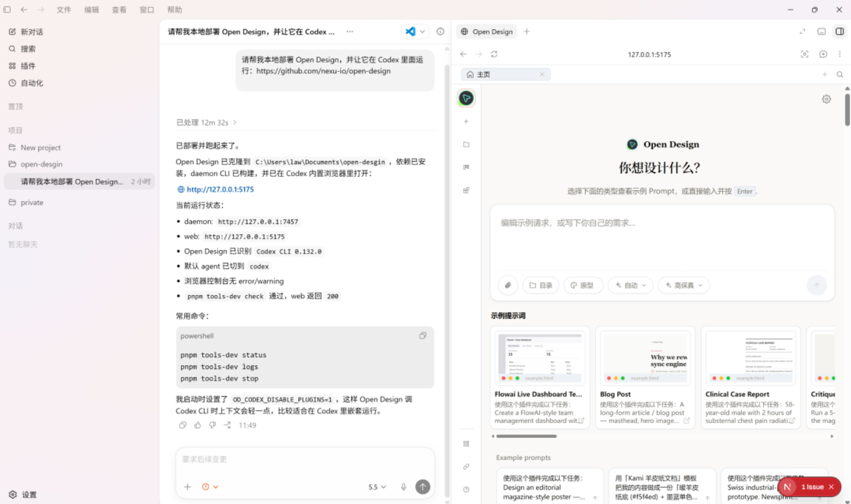Open the link icon in Open Design sidebar
The height and width of the screenshot is (504, 851).
(466, 467)
